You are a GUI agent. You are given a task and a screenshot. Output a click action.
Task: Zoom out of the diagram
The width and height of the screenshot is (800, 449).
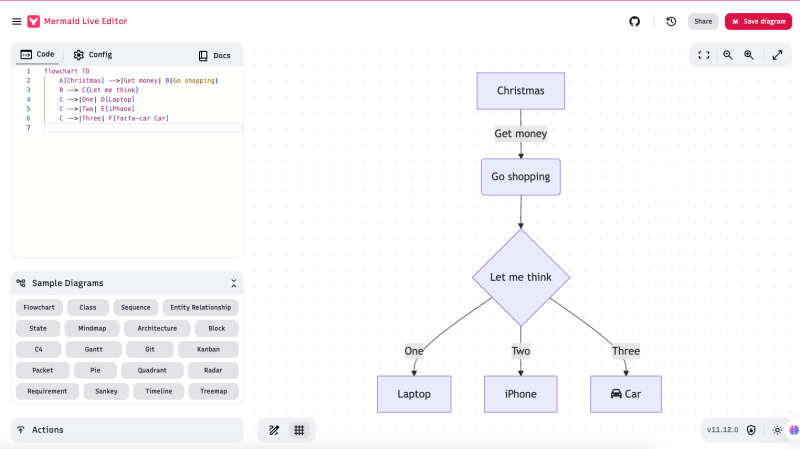pyautogui.click(x=728, y=55)
